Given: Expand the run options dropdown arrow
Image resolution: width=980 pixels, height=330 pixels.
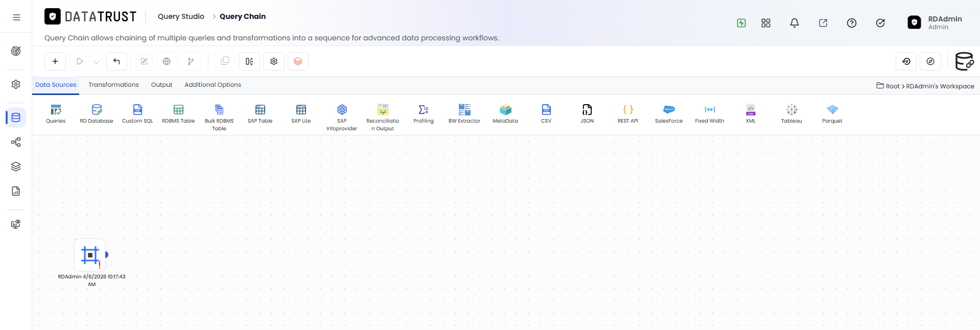Looking at the screenshot, I should (x=96, y=62).
